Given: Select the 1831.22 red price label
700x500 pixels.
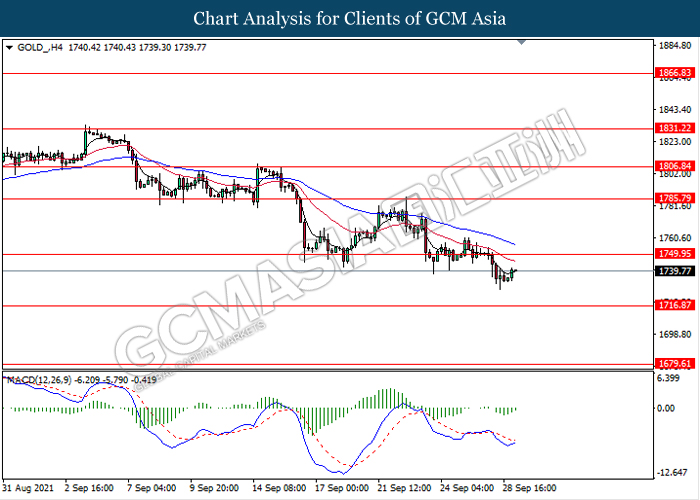Looking at the screenshot, I should click(x=675, y=128).
